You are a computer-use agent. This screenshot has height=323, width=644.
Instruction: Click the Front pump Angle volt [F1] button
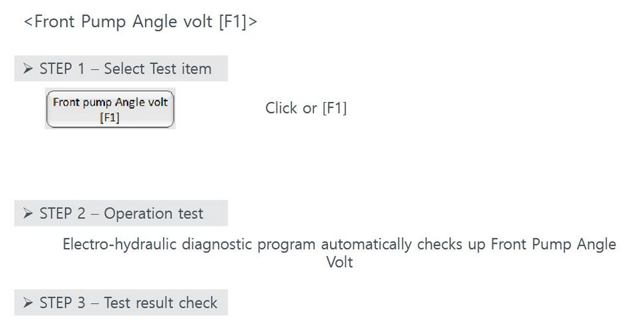click(x=111, y=109)
